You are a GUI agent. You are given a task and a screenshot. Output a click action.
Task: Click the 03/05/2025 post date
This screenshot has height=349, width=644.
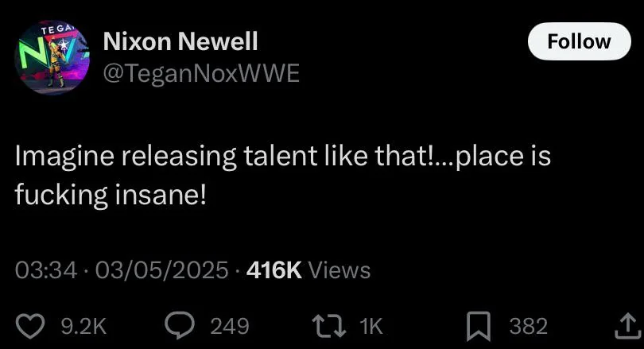(x=161, y=270)
